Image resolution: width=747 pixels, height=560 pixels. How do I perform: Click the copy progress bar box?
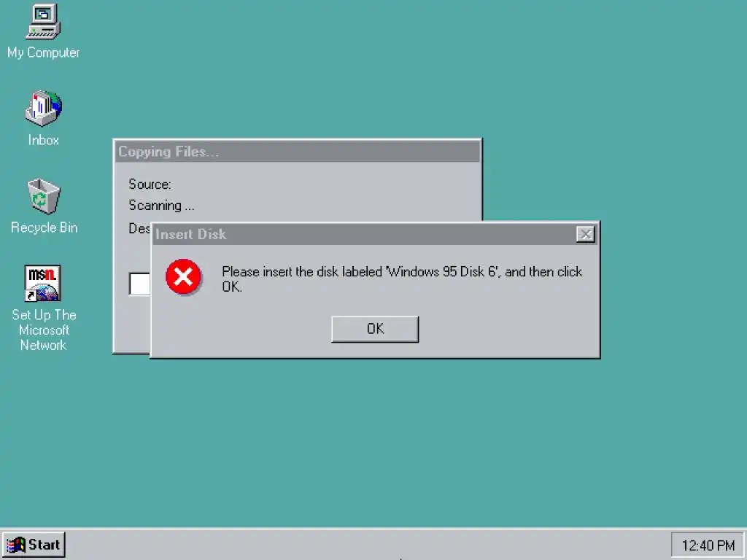[x=139, y=284]
